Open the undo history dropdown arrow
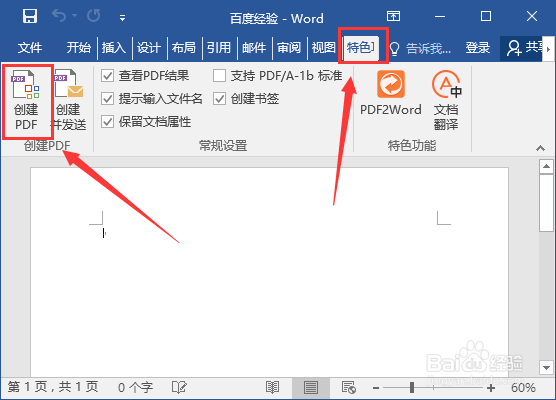 point(74,16)
